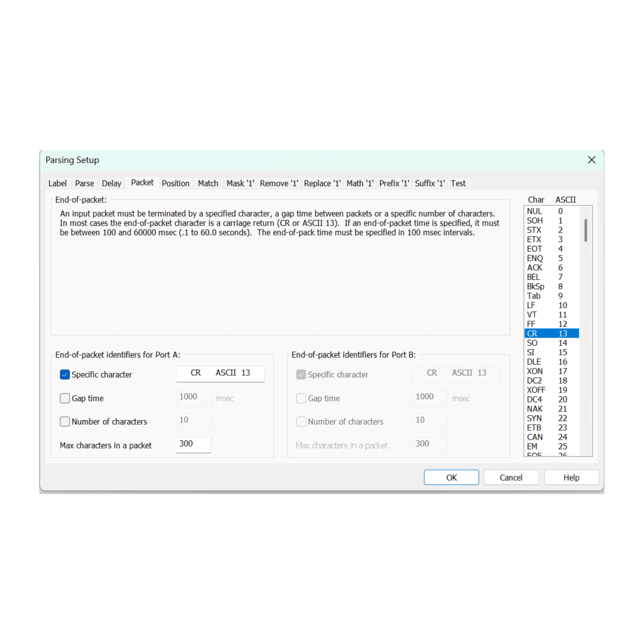Select the Test tab
644x644 pixels.
[x=458, y=183]
